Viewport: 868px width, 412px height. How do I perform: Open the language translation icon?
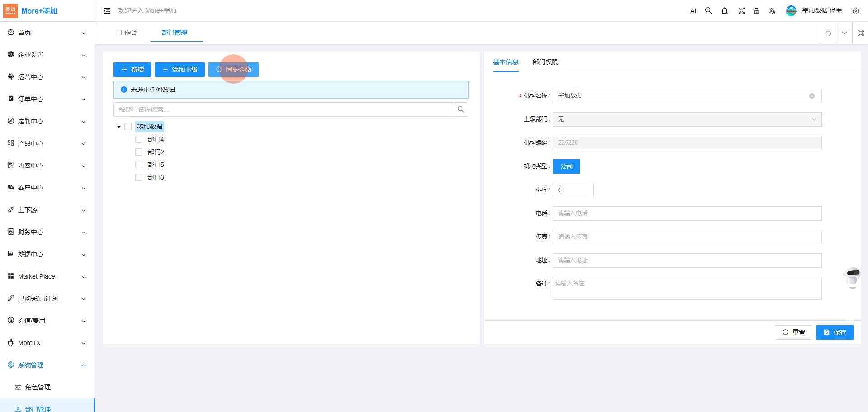tap(772, 11)
